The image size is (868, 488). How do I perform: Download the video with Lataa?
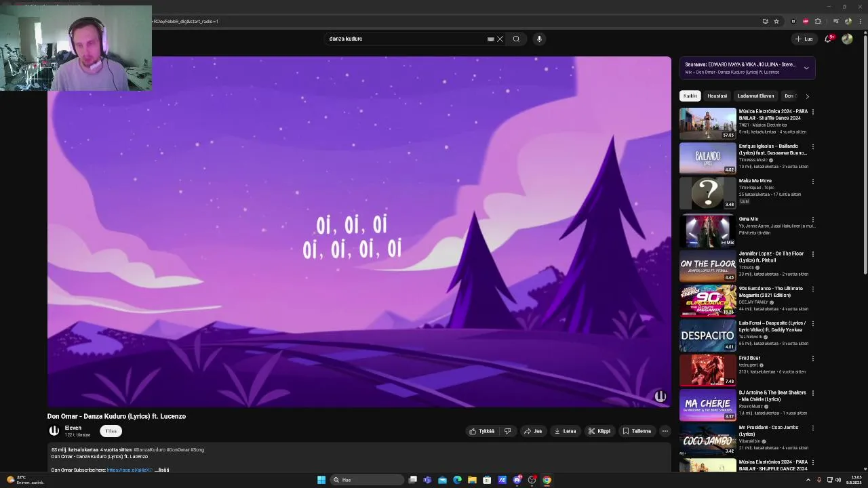(x=565, y=431)
